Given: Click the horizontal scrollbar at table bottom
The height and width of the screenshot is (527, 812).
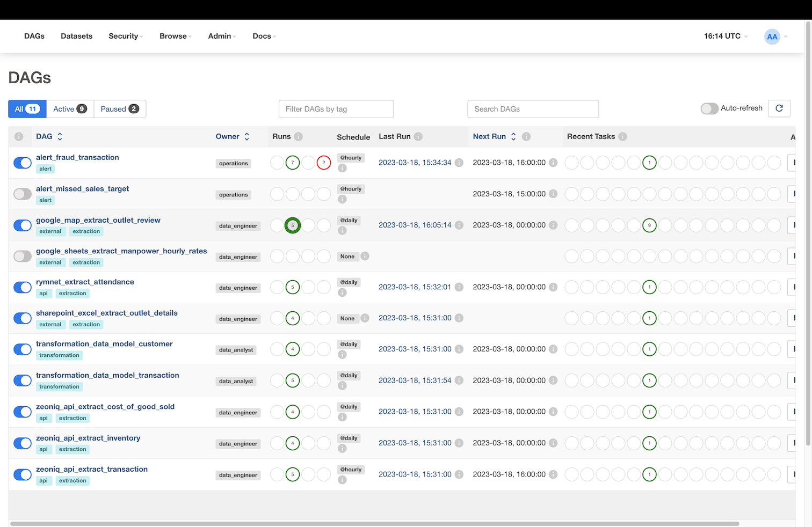Looking at the screenshot, I should (375, 524).
